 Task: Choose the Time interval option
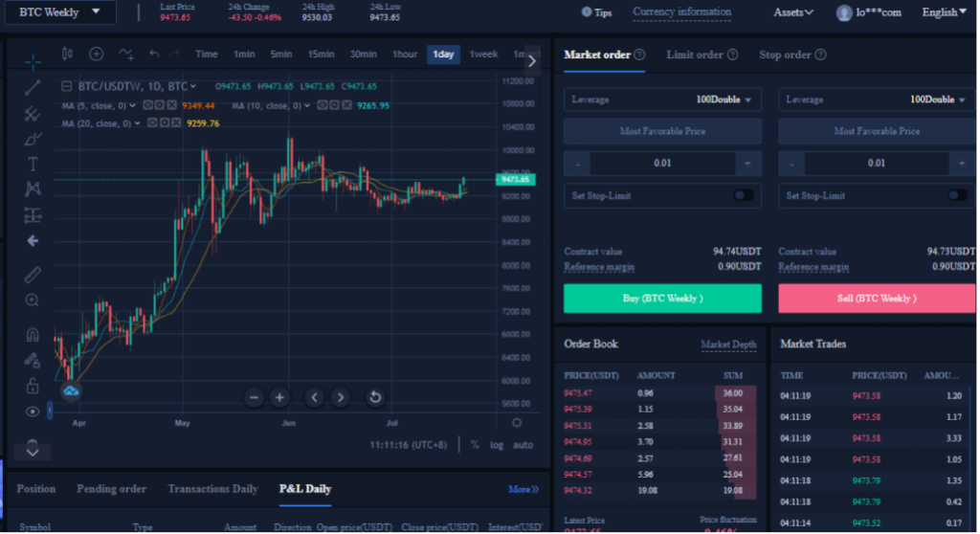(207, 55)
